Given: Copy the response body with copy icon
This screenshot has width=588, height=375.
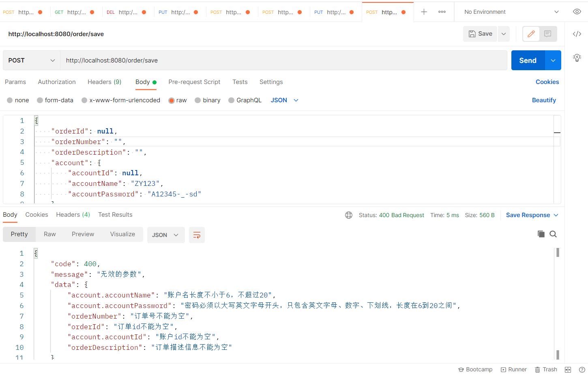Looking at the screenshot, I should tap(541, 234).
